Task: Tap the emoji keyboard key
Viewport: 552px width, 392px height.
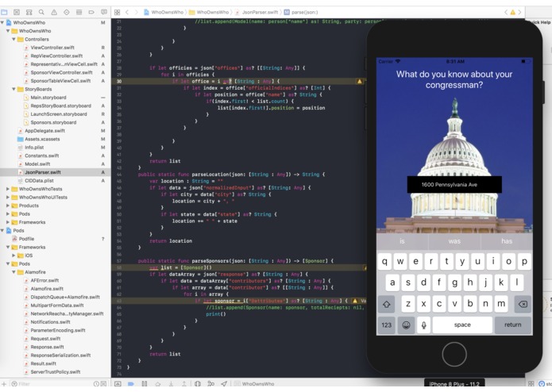Action: 406,325
